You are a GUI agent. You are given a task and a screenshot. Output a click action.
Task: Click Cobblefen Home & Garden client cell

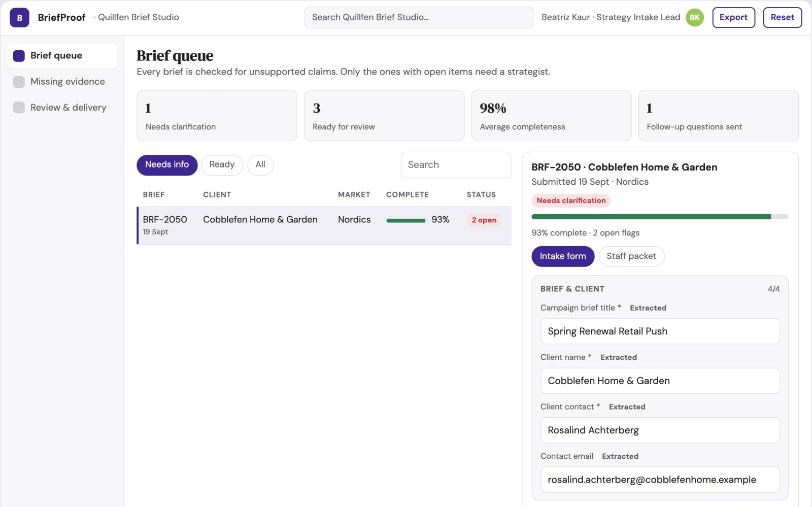[x=260, y=220]
